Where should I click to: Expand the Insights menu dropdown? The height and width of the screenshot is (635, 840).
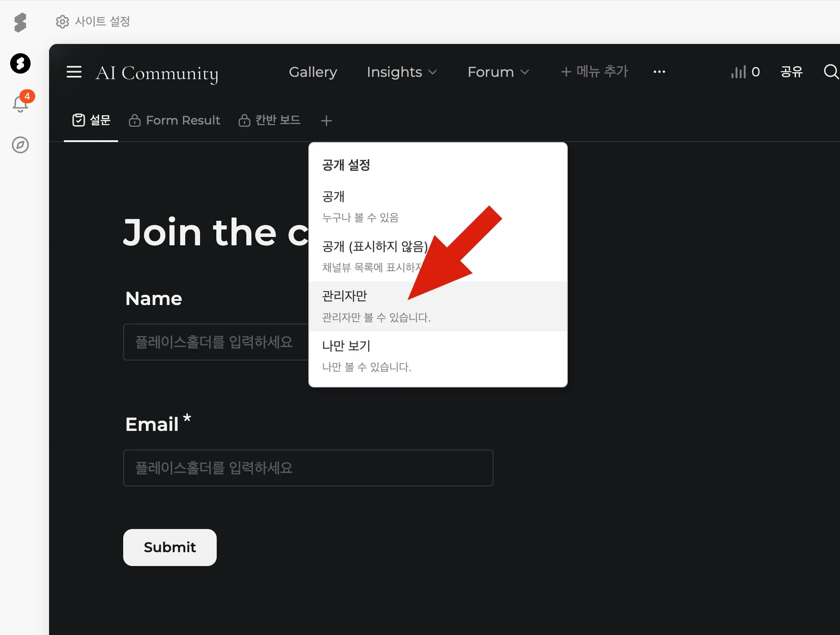coord(401,72)
